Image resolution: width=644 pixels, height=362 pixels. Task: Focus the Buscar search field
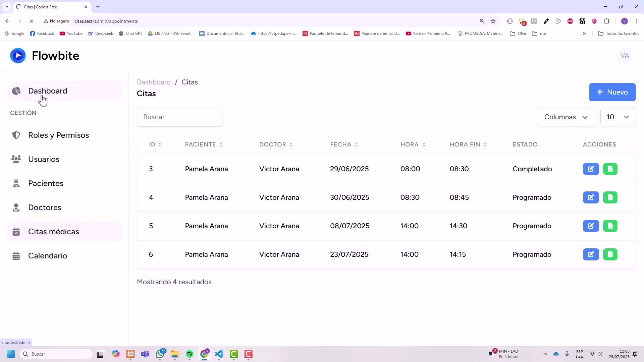click(x=179, y=117)
